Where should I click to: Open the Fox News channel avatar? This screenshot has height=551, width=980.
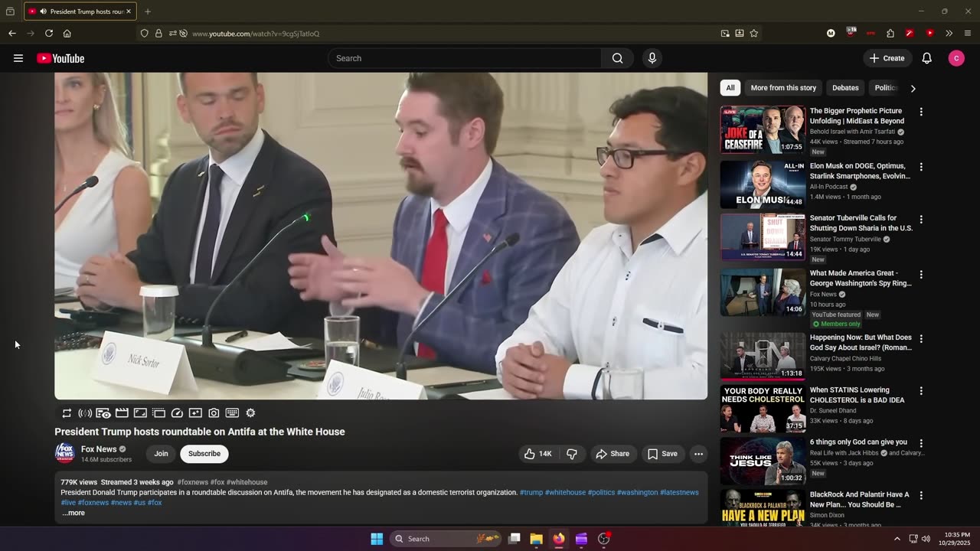(64, 453)
